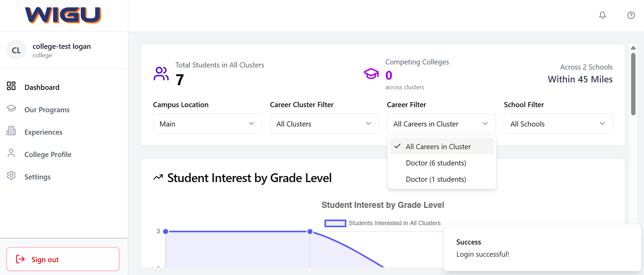Click the CL user avatar

coord(16,50)
